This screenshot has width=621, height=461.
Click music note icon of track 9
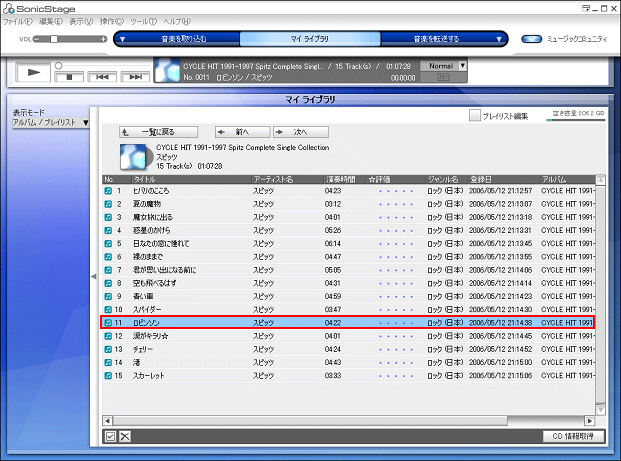point(108,297)
